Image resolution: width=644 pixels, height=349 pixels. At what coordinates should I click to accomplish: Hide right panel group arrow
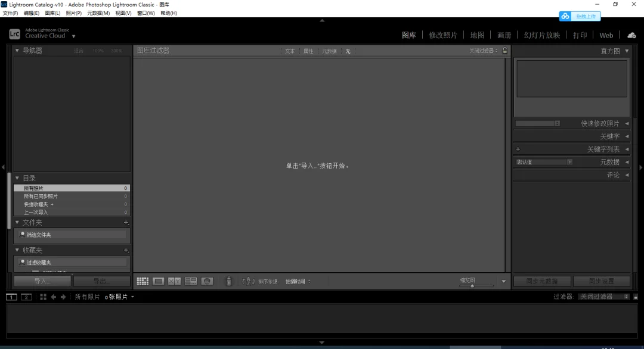(x=640, y=167)
